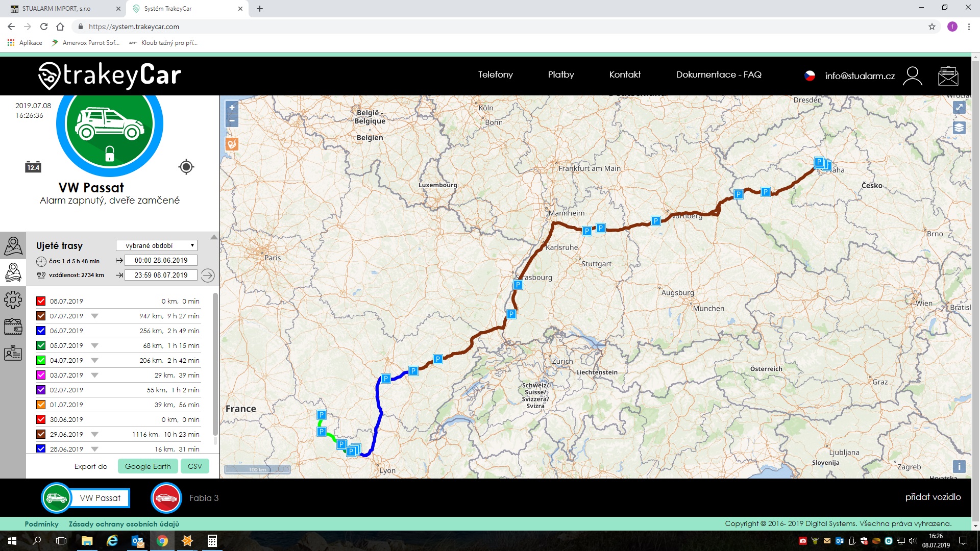Screen dimensions: 980x551
Task: Expand the 29.06.2019 route details
Action: pyautogui.click(x=95, y=435)
